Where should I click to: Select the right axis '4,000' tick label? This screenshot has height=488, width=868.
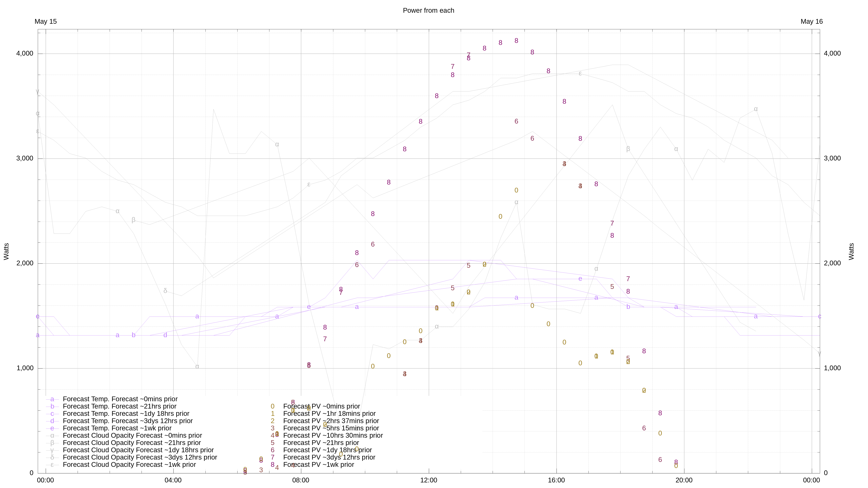832,54
